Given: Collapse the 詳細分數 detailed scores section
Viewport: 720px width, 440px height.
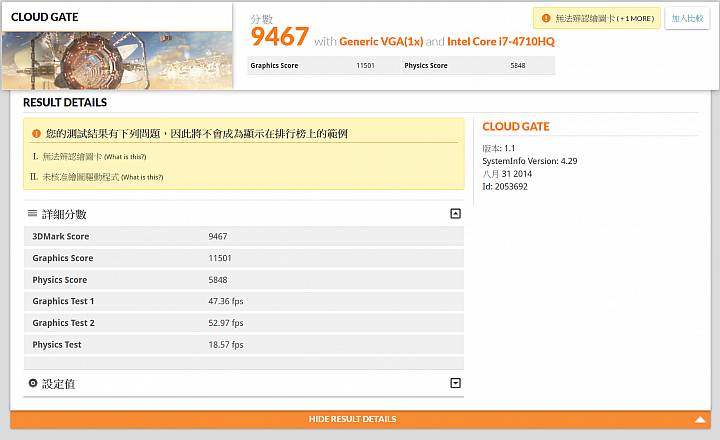Looking at the screenshot, I should 455,214.
